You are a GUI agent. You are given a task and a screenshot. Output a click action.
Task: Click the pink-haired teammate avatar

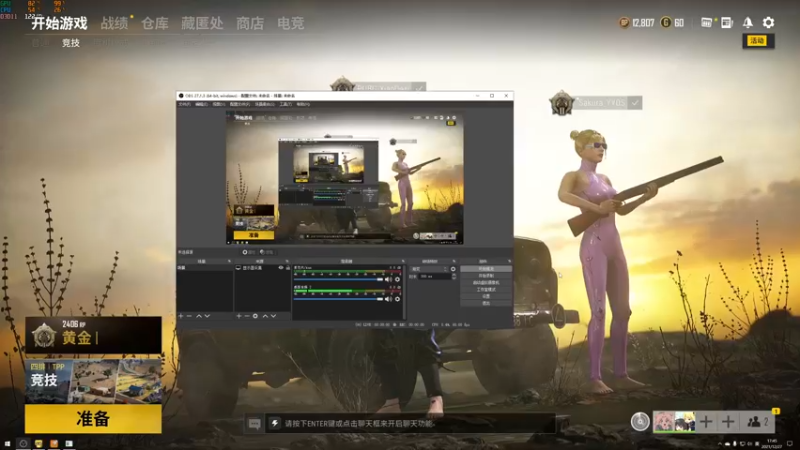663,422
